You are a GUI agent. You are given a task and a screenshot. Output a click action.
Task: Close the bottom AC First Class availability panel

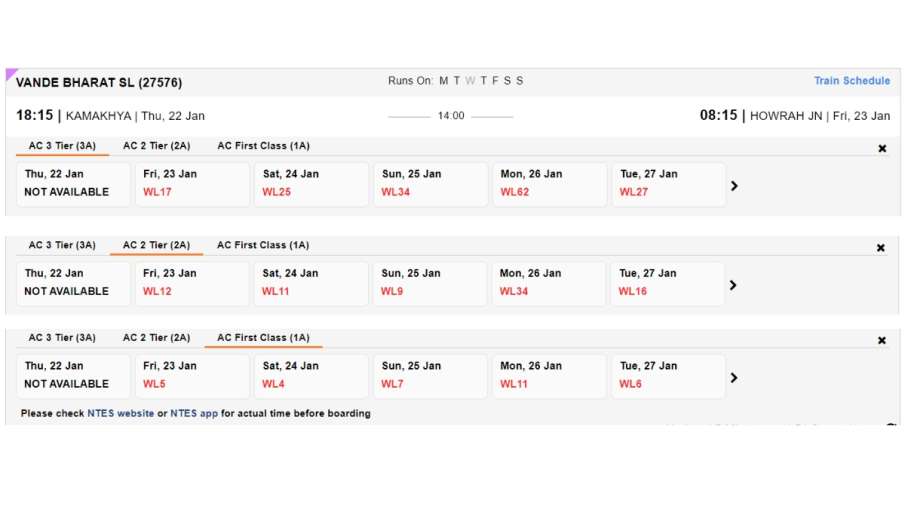click(882, 340)
